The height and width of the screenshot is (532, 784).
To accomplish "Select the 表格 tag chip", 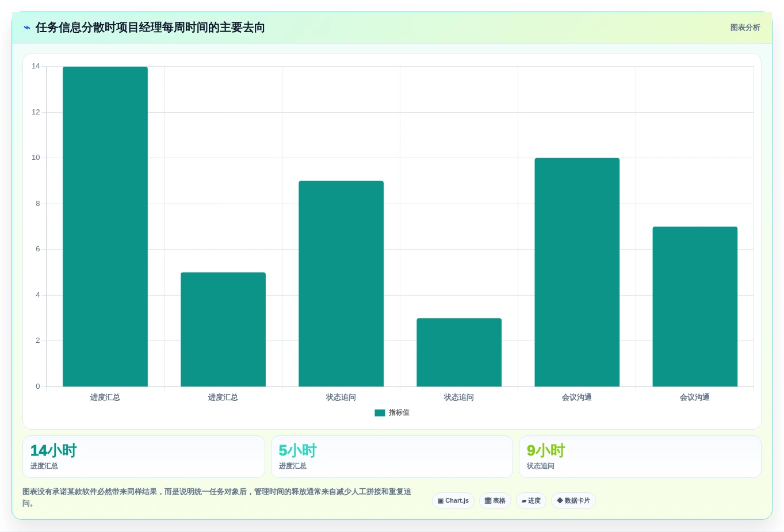I will (x=495, y=500).
